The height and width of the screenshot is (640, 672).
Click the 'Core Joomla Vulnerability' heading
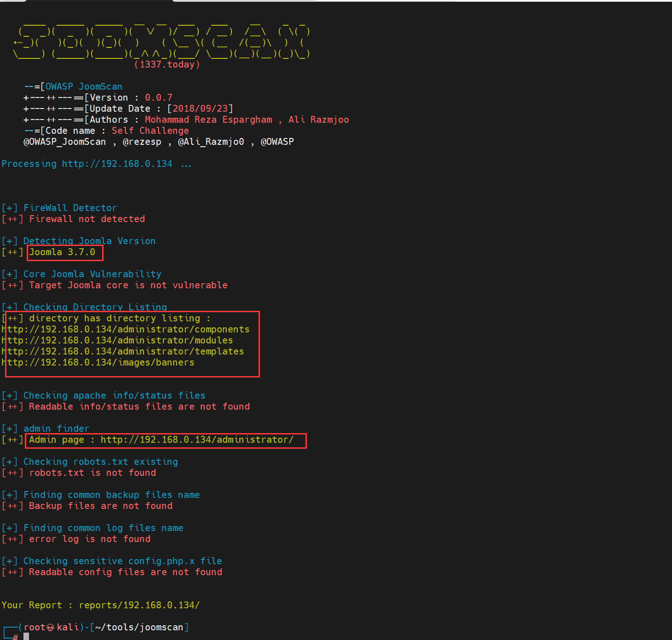tap(92, 274)
